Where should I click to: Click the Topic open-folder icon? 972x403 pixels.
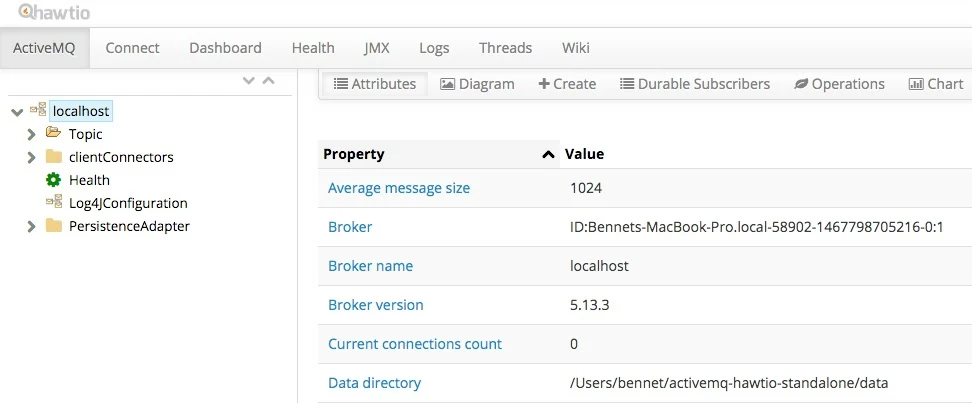pos(53,133)
